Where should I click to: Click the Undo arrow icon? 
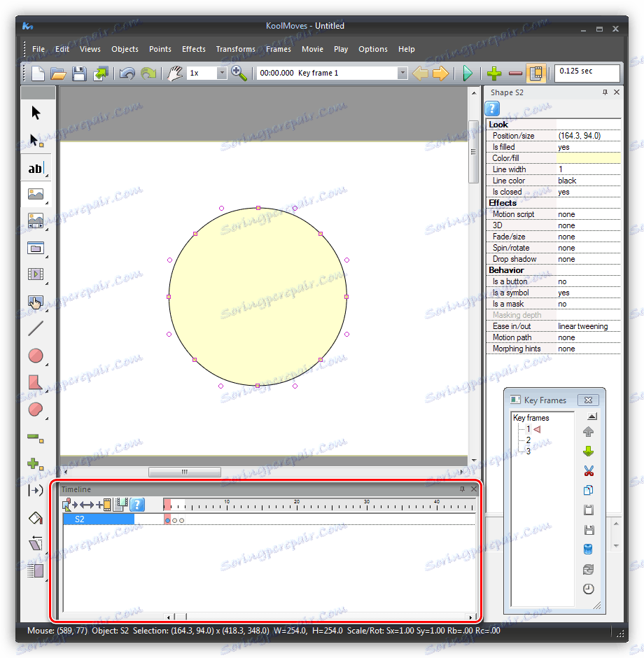(127, 73)
